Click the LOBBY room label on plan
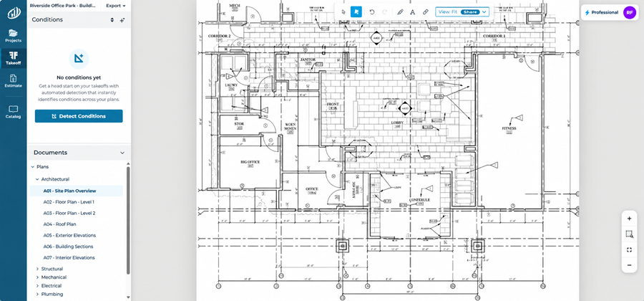Image resolution: width=644 pixels, height=301 pixels. (397, 123)
